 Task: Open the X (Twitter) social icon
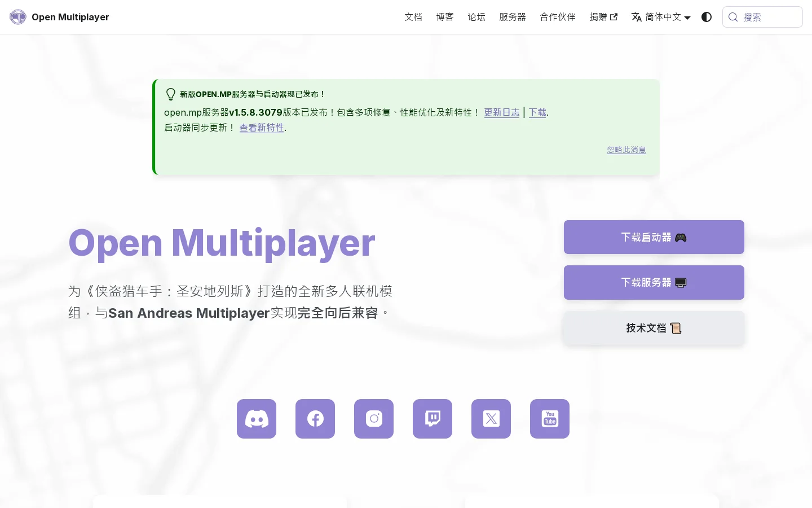491,419
